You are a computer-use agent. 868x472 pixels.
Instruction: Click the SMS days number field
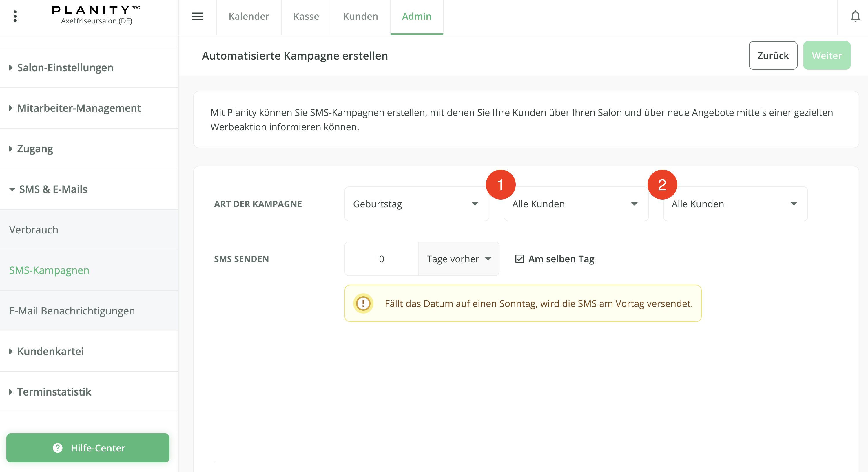[382, 259]
